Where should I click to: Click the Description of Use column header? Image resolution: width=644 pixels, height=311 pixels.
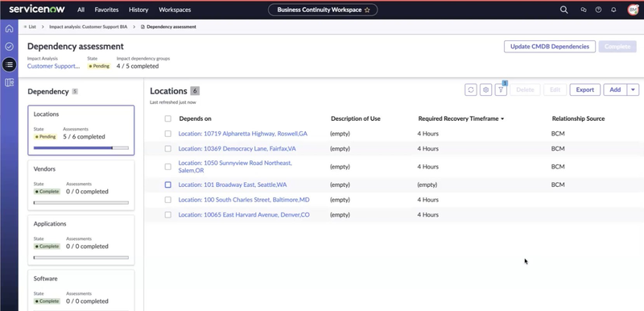[356, 118]
